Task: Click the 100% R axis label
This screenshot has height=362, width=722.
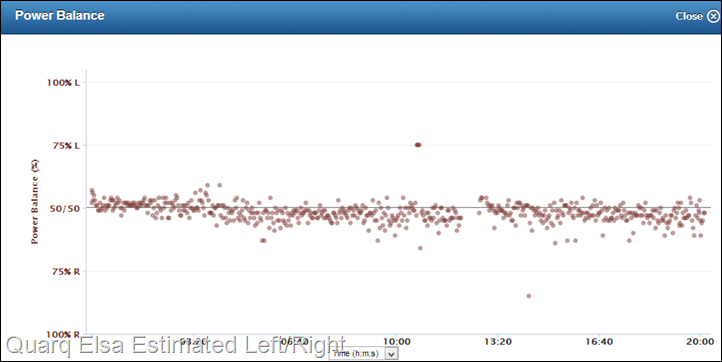Action: [63, 335]
